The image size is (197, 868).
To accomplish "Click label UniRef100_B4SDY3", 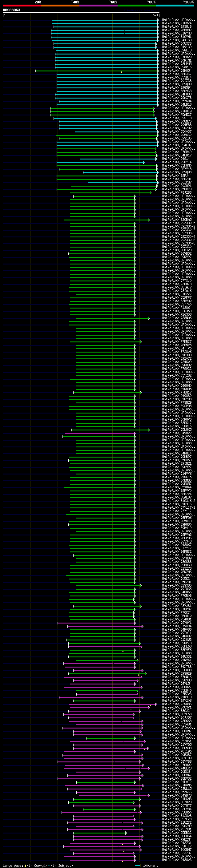I will coord(177,796).
